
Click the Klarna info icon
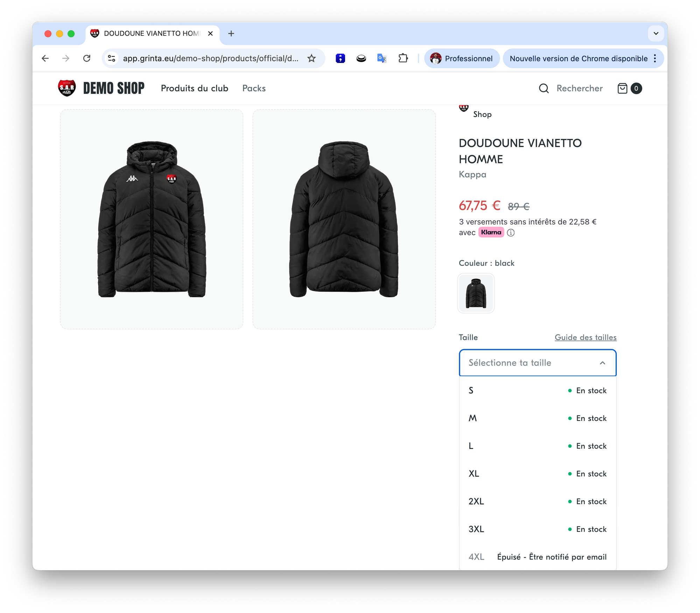click(511, 233)
